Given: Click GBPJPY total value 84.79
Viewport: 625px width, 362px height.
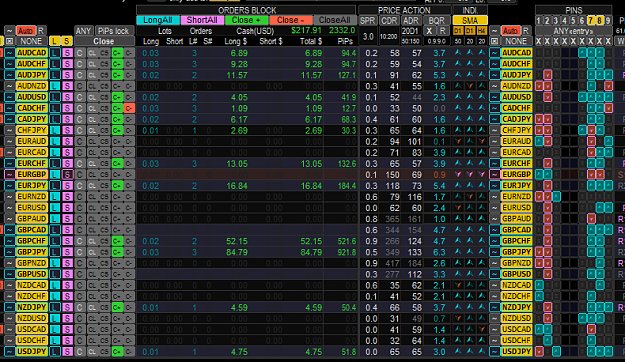Looking at the screenshot, I should pyautogui.click(x=311, y=252).
